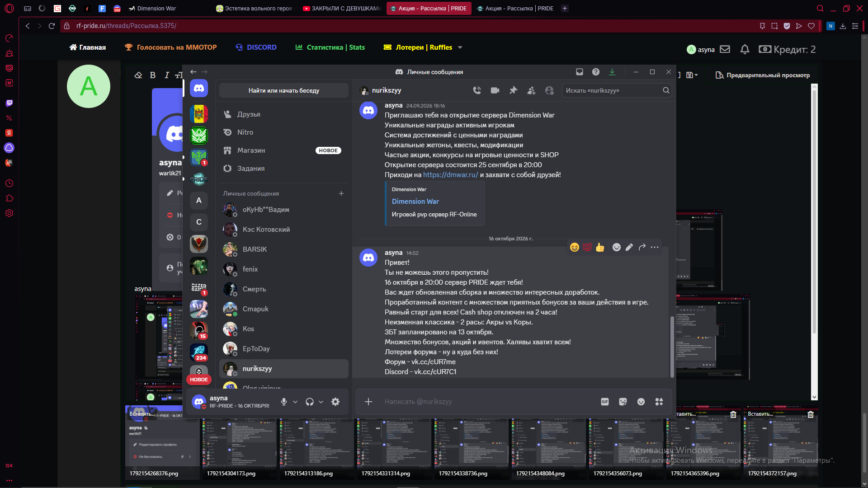Open Discord user settings gear
This screenshot has width=868, height=488.
pos(335,402)
